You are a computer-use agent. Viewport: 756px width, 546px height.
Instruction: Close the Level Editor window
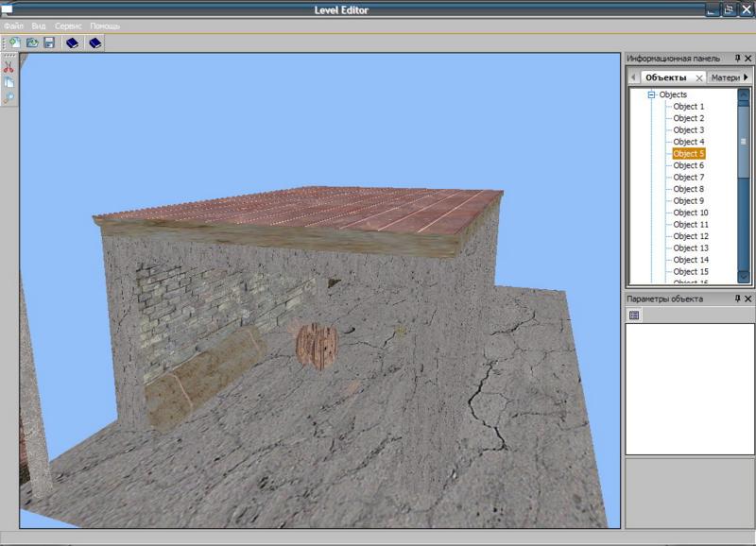[x=747, y=9]
